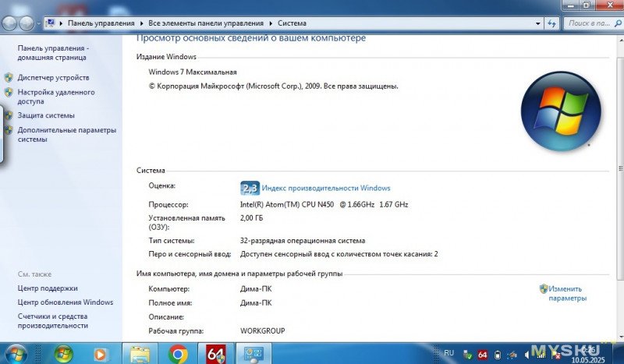The image size is (624, 364).
Task: Open Диспетчер устройств link
Action: coord(53,78)
